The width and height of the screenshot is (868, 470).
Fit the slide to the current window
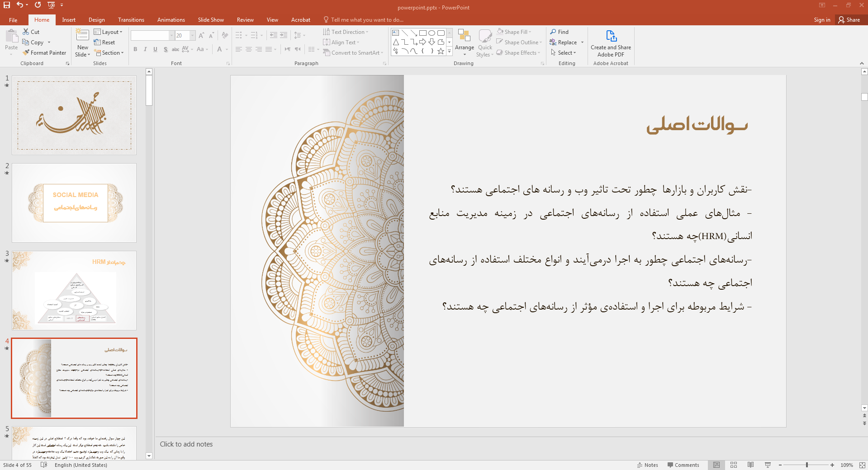tap(862, 465)
